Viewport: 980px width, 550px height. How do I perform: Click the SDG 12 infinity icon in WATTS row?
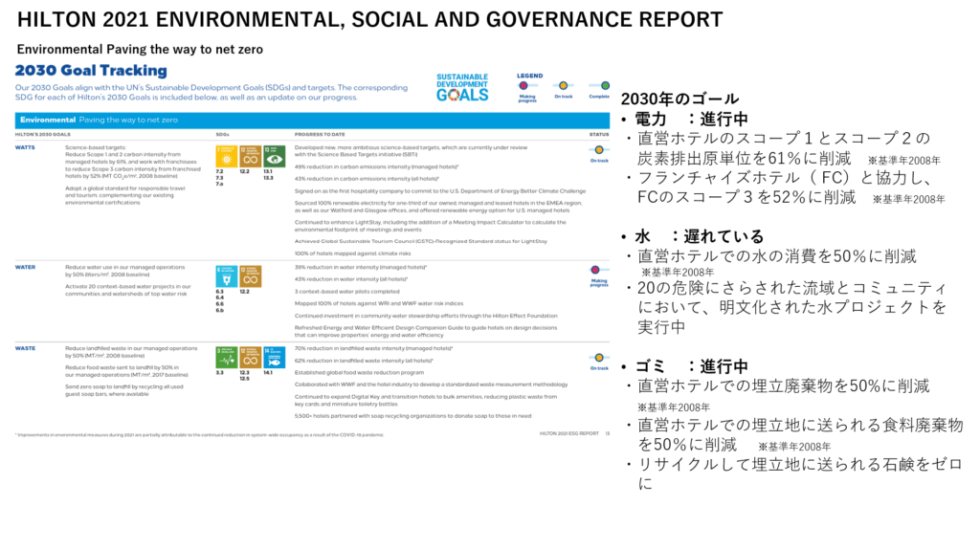pos(250,156)
